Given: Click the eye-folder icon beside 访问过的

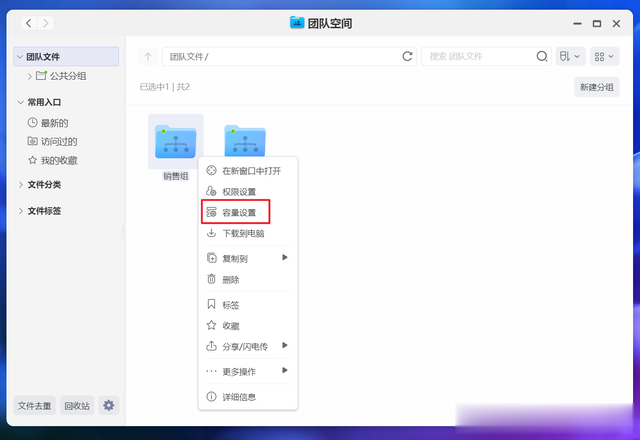Looking at the screenshot, I should (x=32, y=141).
